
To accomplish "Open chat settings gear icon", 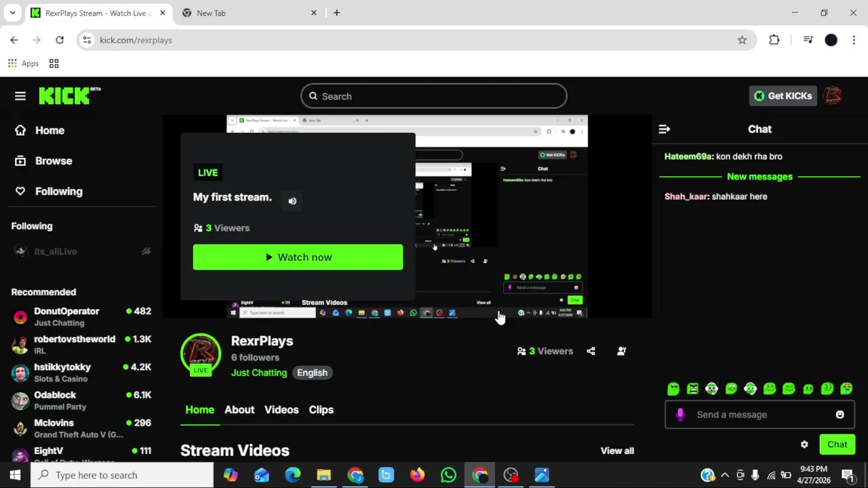I will (x=804, y=445).
